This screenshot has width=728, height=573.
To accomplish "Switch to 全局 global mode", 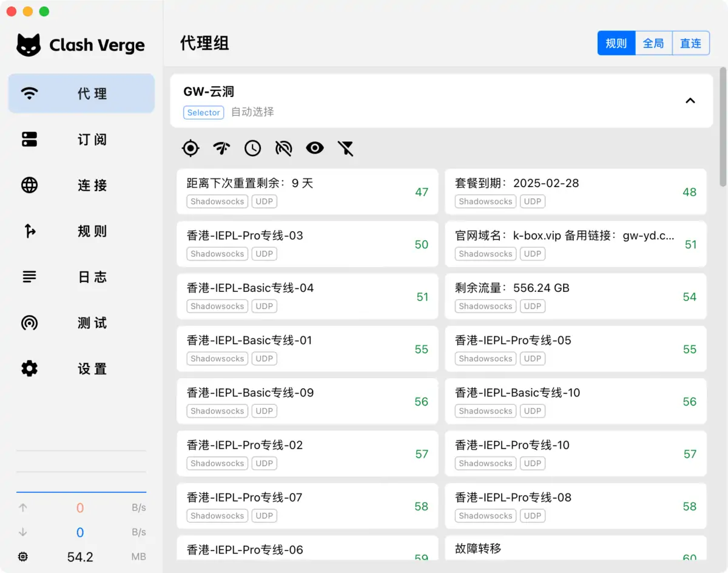I will 653,43.
